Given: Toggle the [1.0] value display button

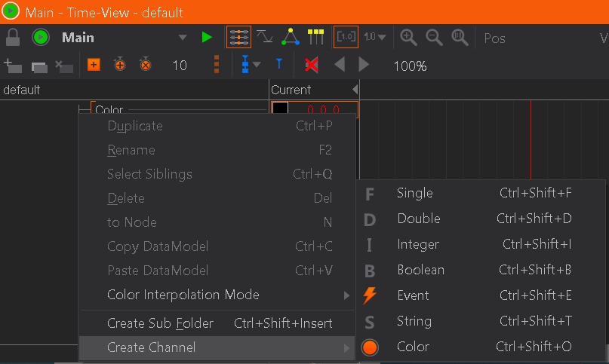Looking at the screenshot, I should (x=346, y=37).
